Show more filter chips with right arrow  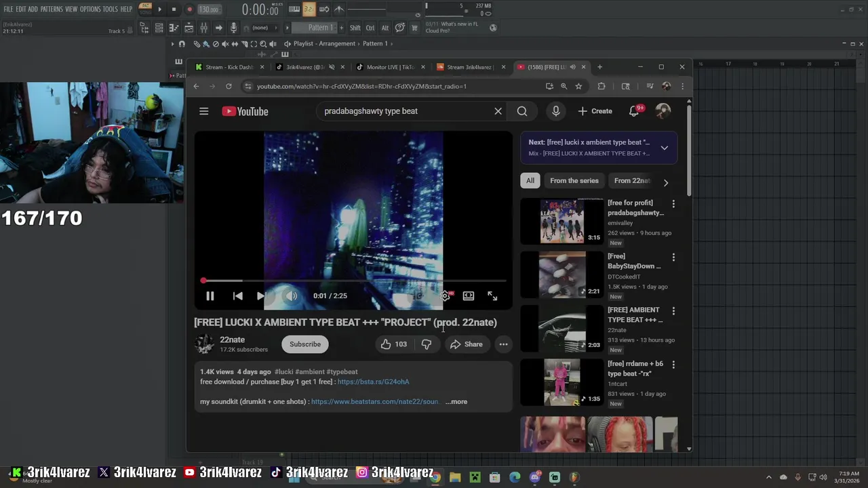point(666,182)
